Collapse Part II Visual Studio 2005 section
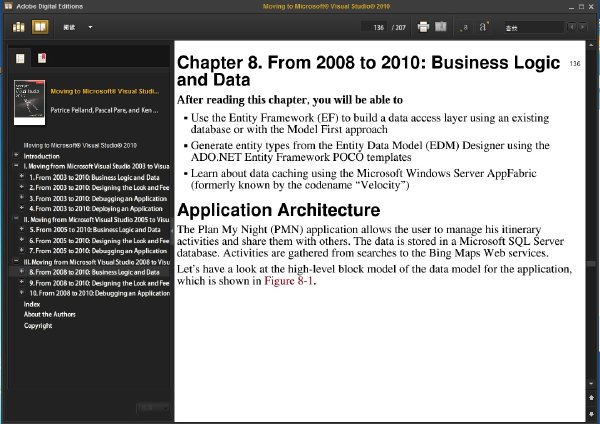600x424 pixels. [16, 219]
